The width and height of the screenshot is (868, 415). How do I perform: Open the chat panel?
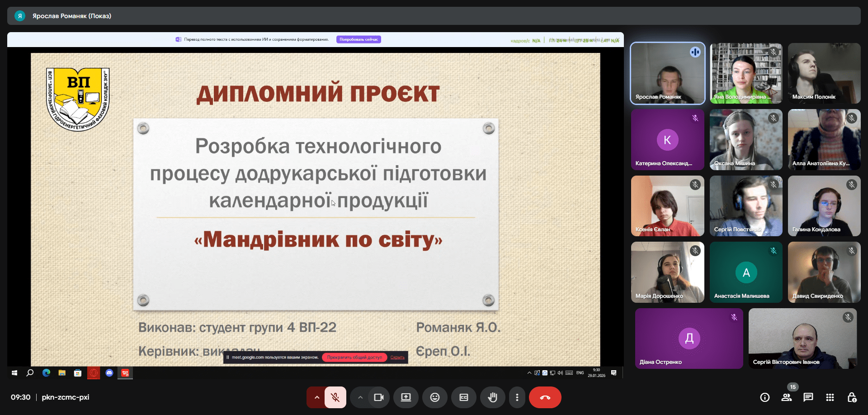tap(808, 397)
